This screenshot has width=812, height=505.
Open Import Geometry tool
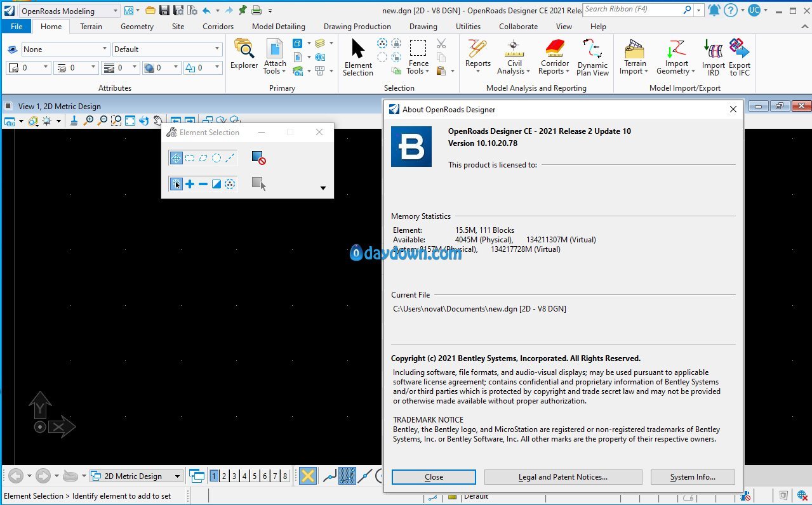point(676,57)
